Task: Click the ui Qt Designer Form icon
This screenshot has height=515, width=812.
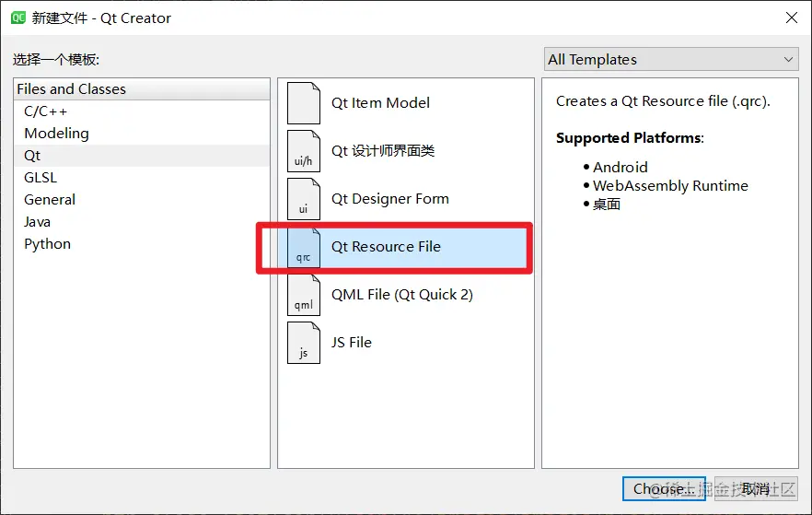Action: (304, 199)
